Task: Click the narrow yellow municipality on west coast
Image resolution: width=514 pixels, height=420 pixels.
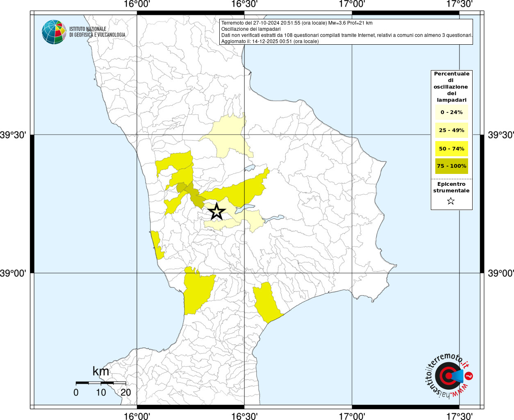Action: (x=157, y=245)
